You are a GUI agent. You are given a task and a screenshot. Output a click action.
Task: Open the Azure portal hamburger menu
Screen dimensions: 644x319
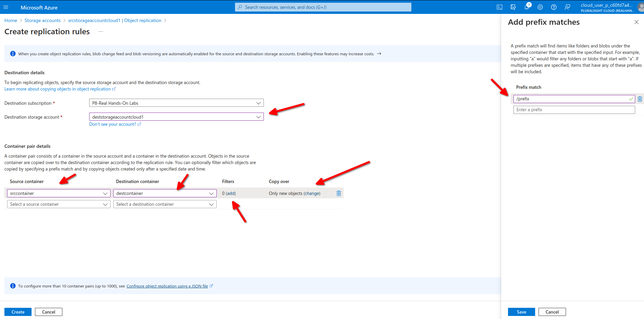click(x=6, y=7)
